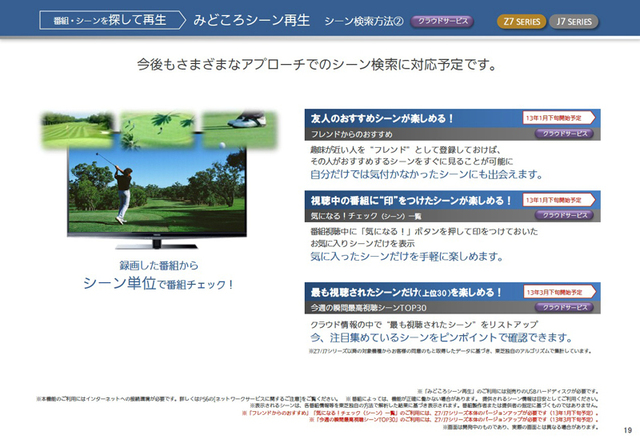640x443 pixels.
Task: Open the golf fairway thumbnail
Action: click(78, 130)
